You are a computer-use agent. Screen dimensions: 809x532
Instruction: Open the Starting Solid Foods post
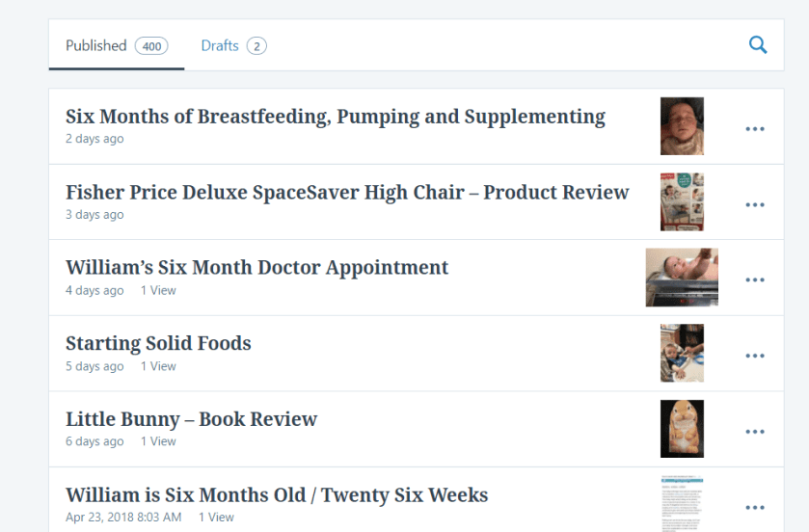(x=158, y=343)
